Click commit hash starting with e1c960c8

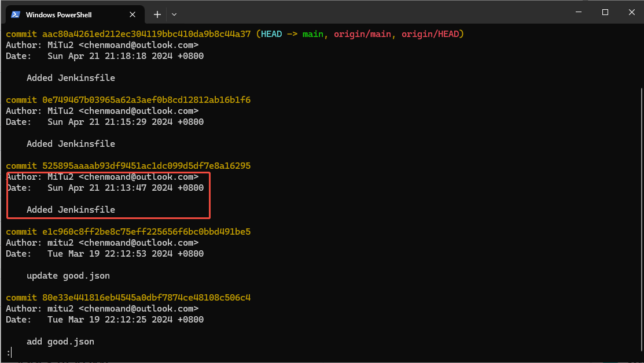(x=146, y=232)
